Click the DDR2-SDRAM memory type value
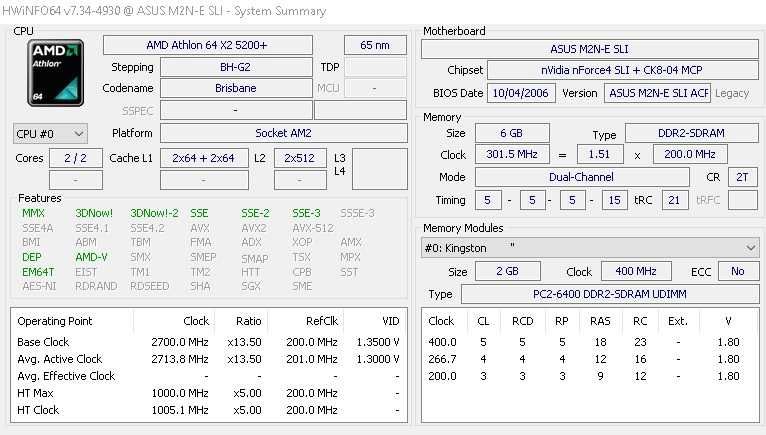766x435 pixels. [692, 133]
